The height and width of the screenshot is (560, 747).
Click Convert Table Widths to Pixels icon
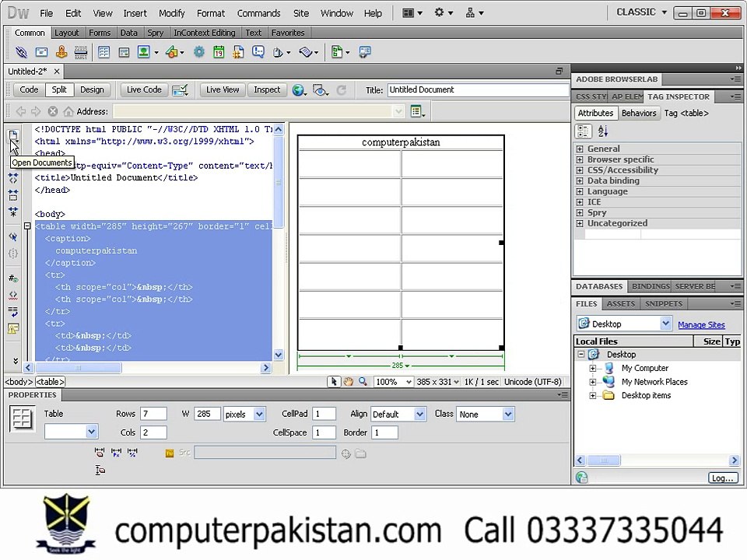116,453
